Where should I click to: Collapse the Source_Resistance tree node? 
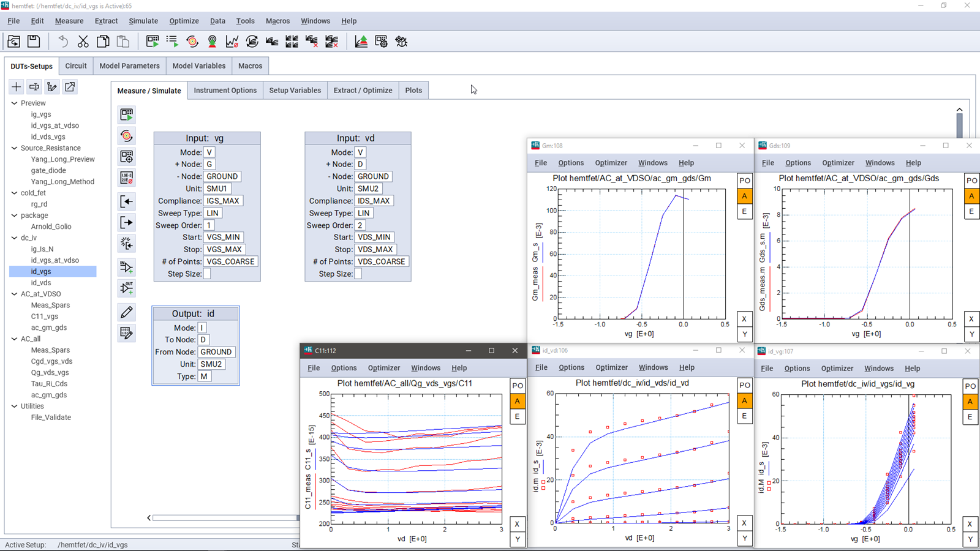click(15, 148)
